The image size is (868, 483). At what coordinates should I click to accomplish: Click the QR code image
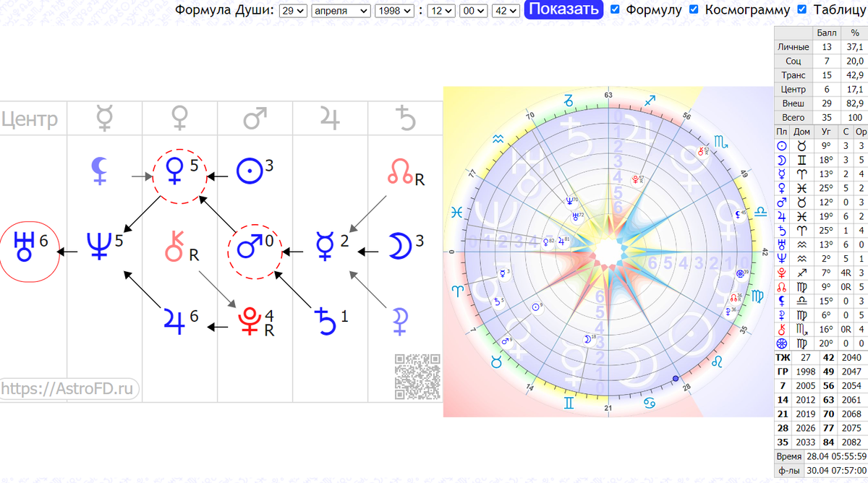[x=417, y=376]
